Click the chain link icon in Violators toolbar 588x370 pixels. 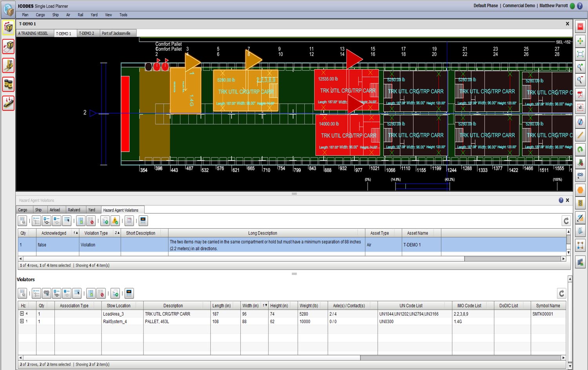click(x=47, y=293)
